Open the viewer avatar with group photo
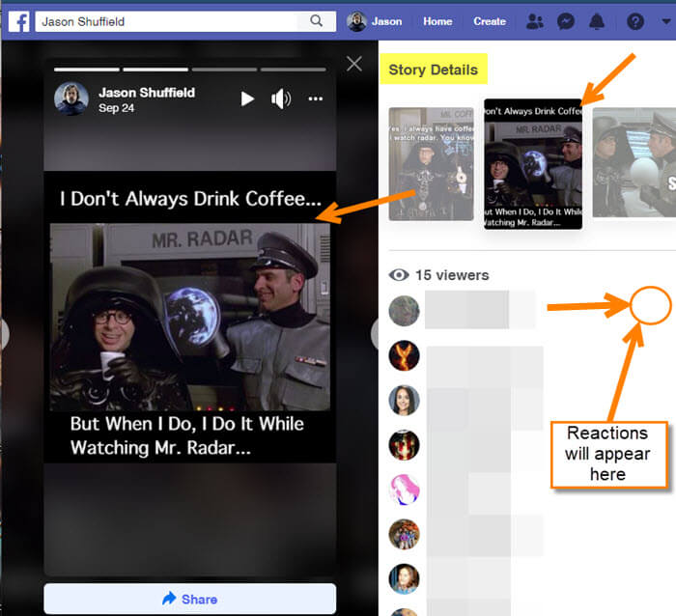Screen dimensions: 676x616 click(x=404, y=535)
